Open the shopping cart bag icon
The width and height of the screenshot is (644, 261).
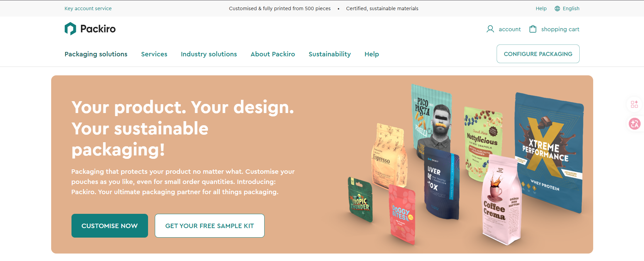click(533, 29)
